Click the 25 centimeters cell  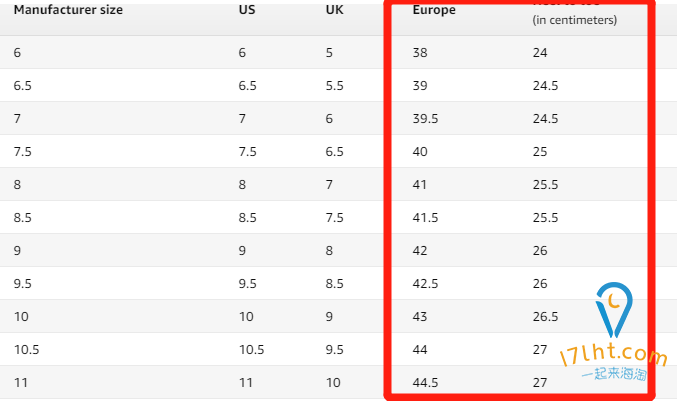tap(540, 152)
